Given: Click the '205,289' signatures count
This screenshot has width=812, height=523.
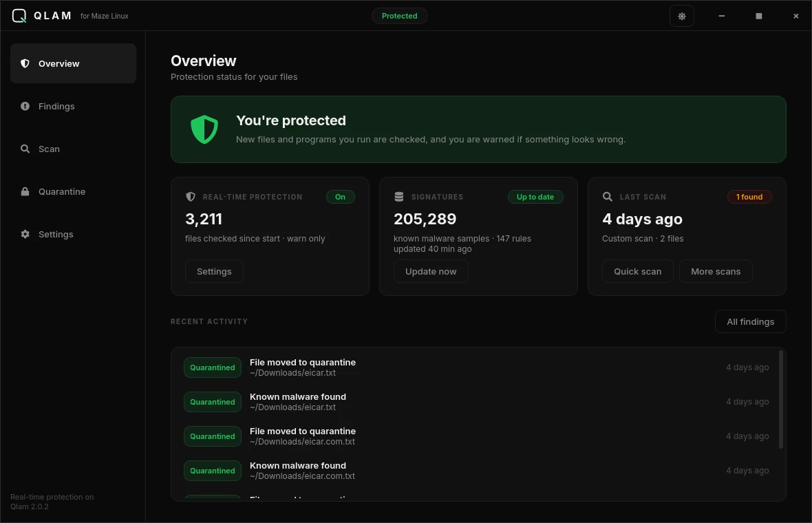Looking at the screenshot, I should coord(425,219).
